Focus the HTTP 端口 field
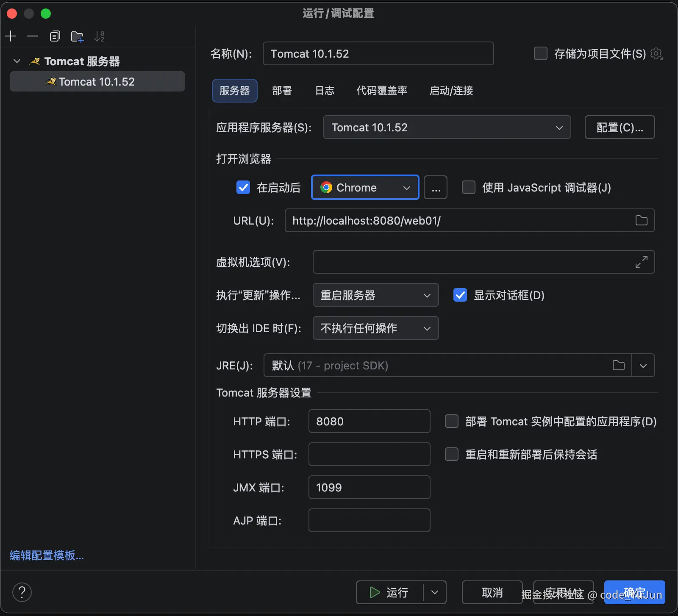This screenshot has width=678, height=616. (370, 421)
